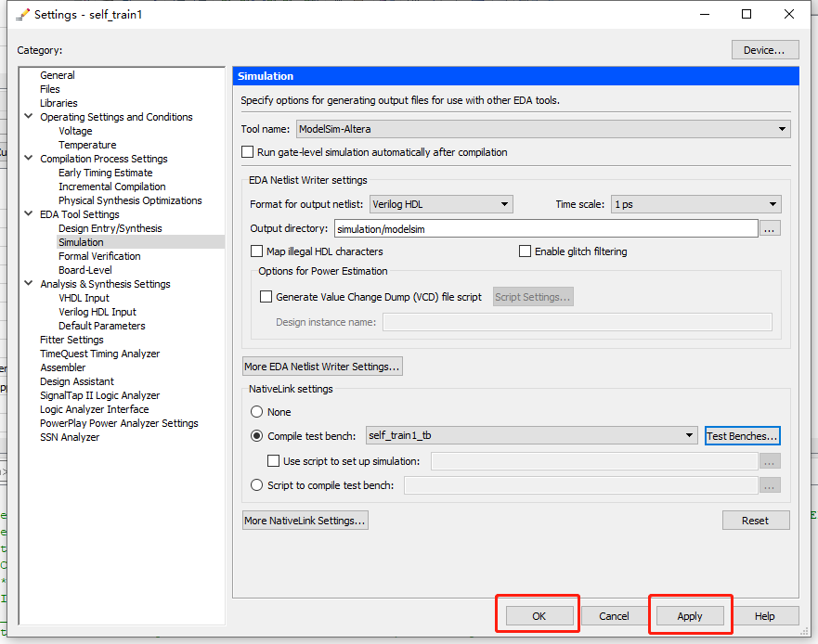Open the Time scale dropdown

tap(696, 204)
